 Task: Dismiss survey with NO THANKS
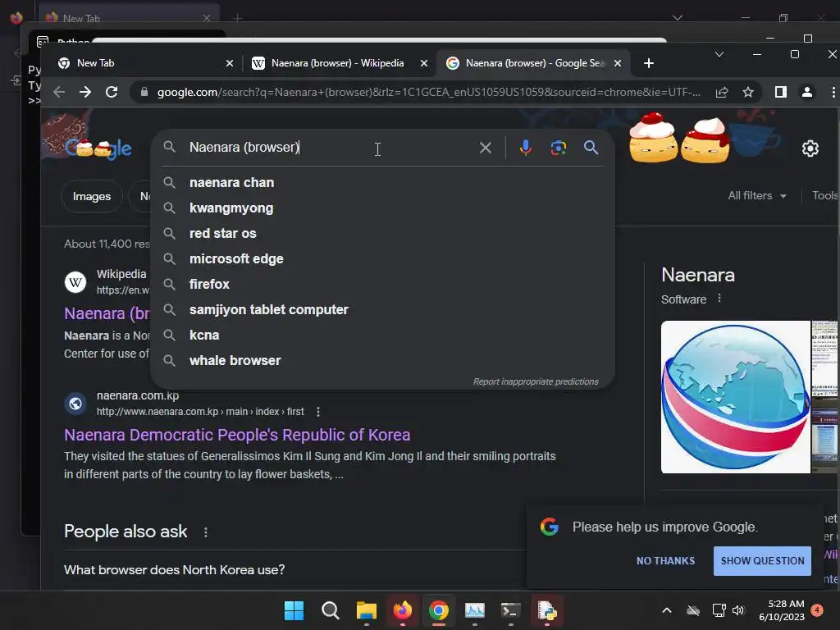click(665, 561)
